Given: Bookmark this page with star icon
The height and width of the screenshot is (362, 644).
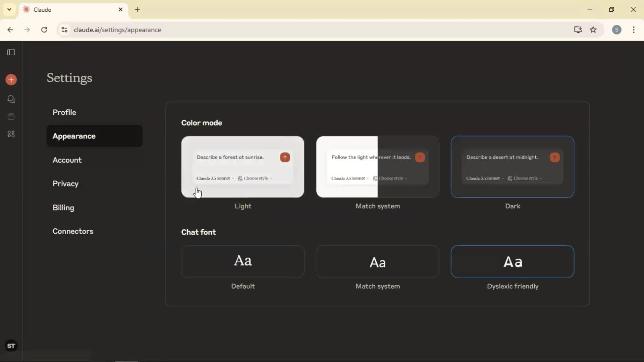Looking at the screenshot, I should pyautogui.click(x=593, y=30).
